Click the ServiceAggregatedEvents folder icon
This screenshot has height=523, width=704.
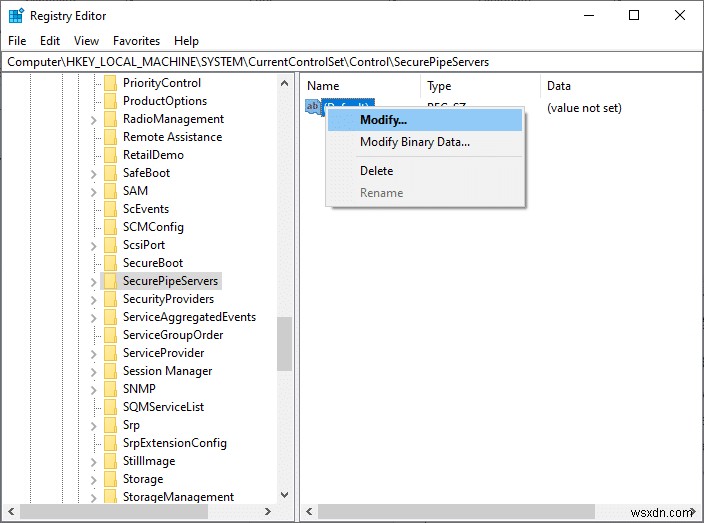pos(110,317)
